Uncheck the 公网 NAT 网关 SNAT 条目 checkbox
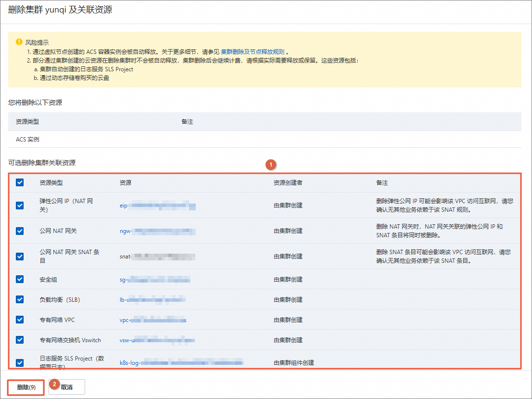The width and height of the screenshot is (532, 399). tap(20, 257)
